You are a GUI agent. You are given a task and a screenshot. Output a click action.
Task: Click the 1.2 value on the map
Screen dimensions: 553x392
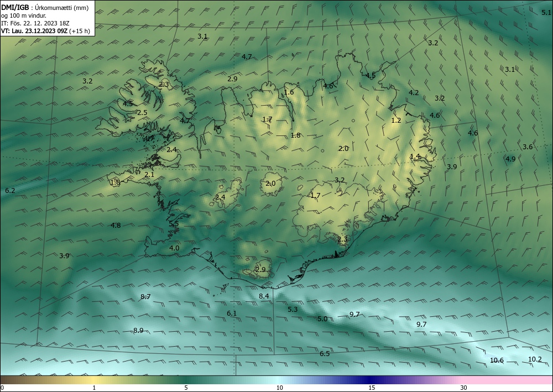pos(397,120)
